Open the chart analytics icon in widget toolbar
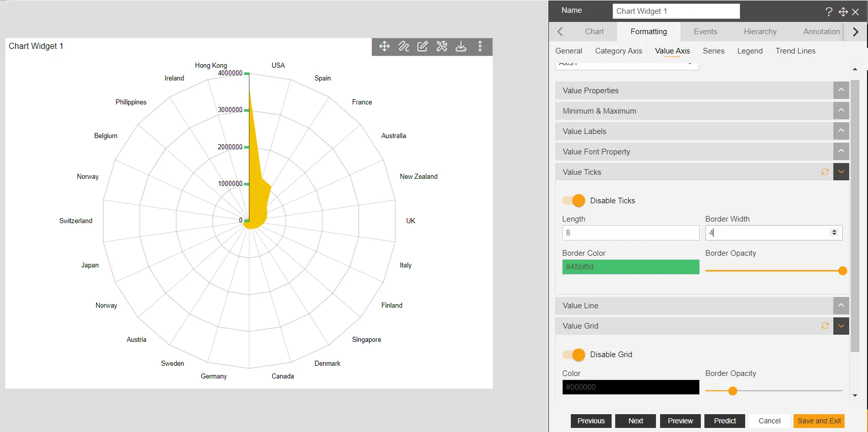Viewport: 868px width, 432px height. (404, 46)
